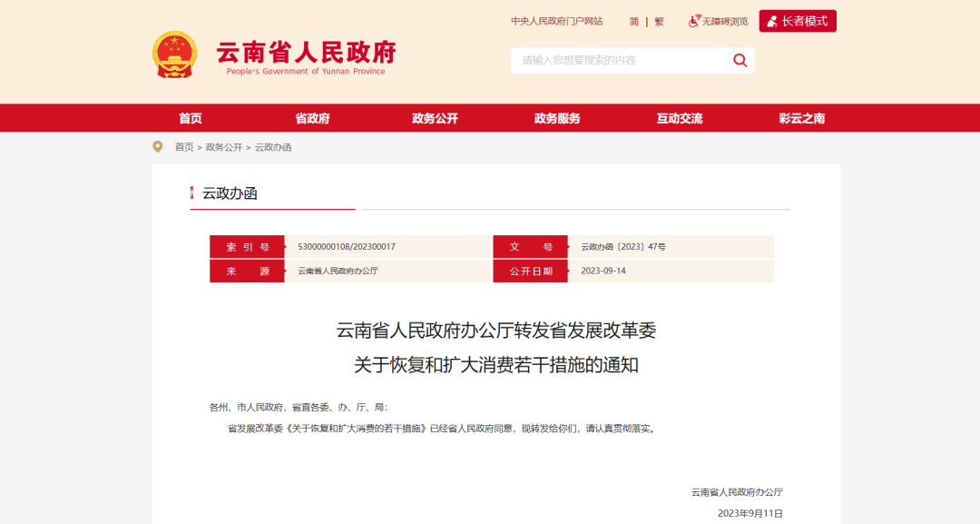This screenshot has height=524, width=980.
Task: Open 政务服务 navigation item
Action: [x=557, y=118]
